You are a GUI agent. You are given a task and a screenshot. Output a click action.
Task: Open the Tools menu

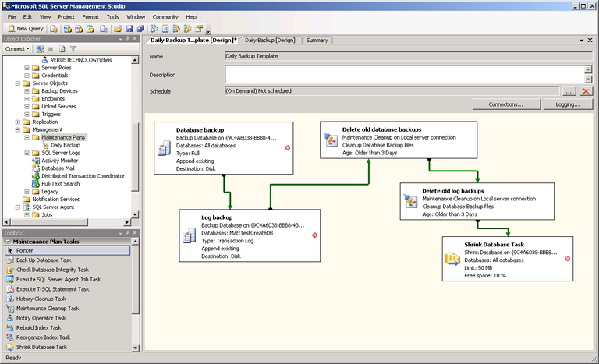tap(113, 16)
